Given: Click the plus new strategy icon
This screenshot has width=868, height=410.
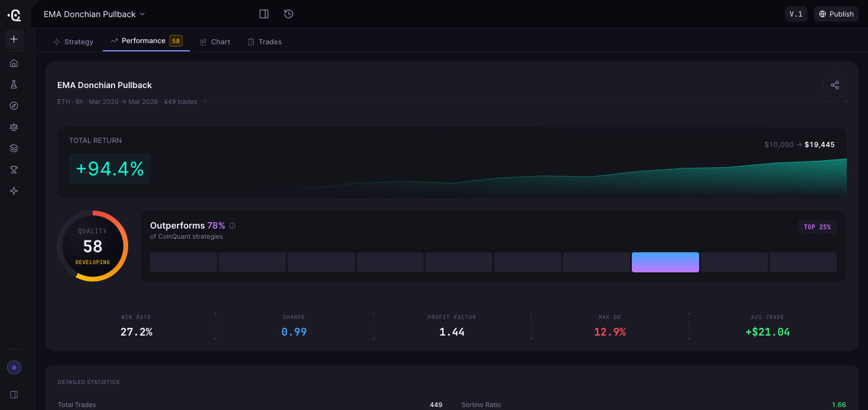Looking at the screenshot, I should pos(14,39).
